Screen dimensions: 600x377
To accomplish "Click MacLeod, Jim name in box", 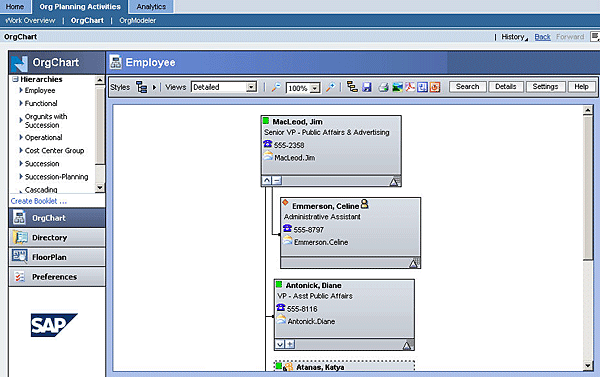I will (297, 122).
